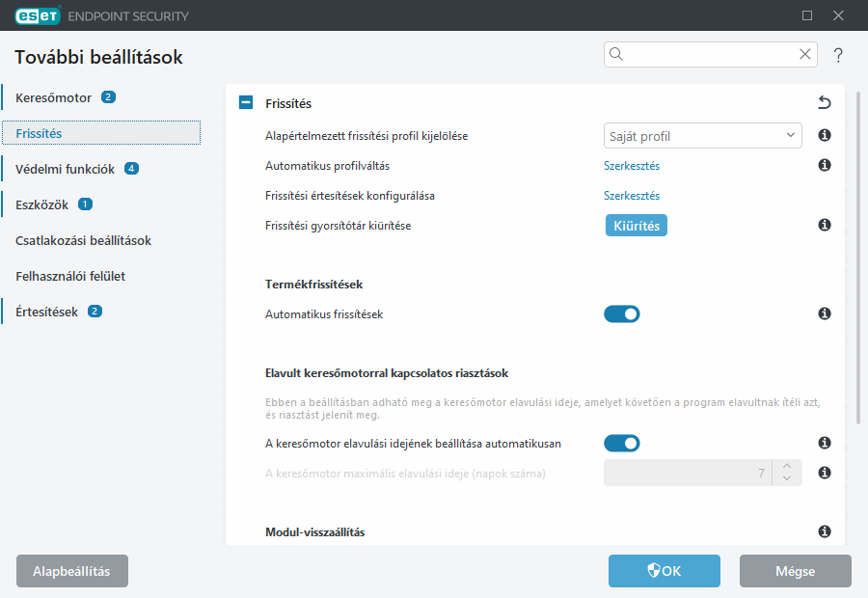Click Szerkesztés link for Frissítési értesítések
The width and height of the screenshot is (868, 598).
(632, 196)
